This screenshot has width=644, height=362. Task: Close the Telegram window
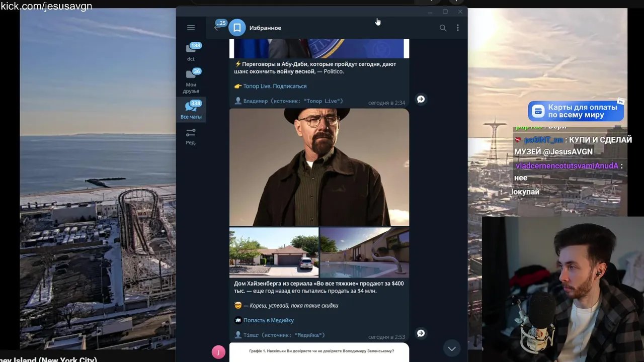460,12
